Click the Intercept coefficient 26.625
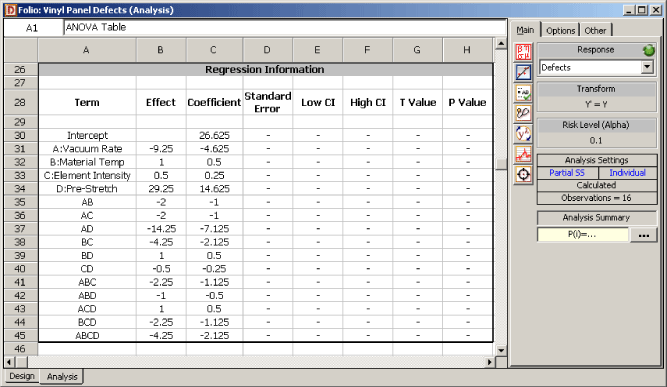The image size is (667, 387). pos(214,135)
